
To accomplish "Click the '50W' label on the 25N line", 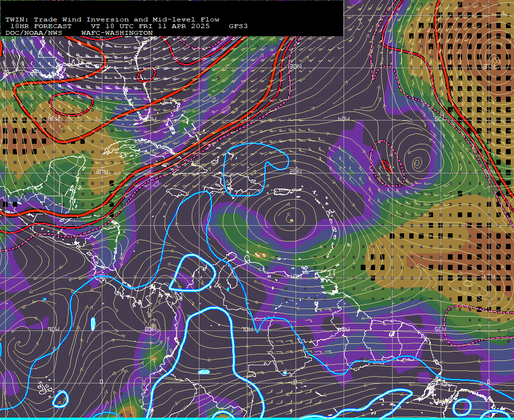I will (x=440, y=119).
